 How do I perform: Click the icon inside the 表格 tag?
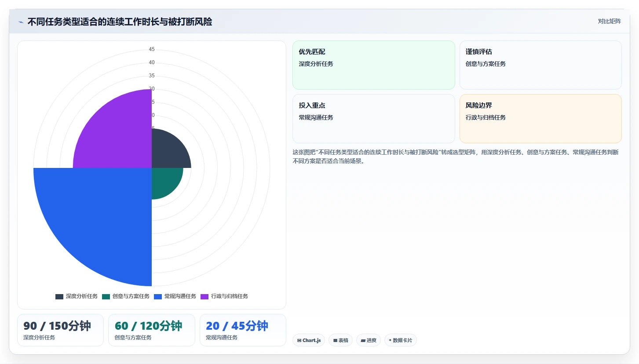(x=335, y=340)
